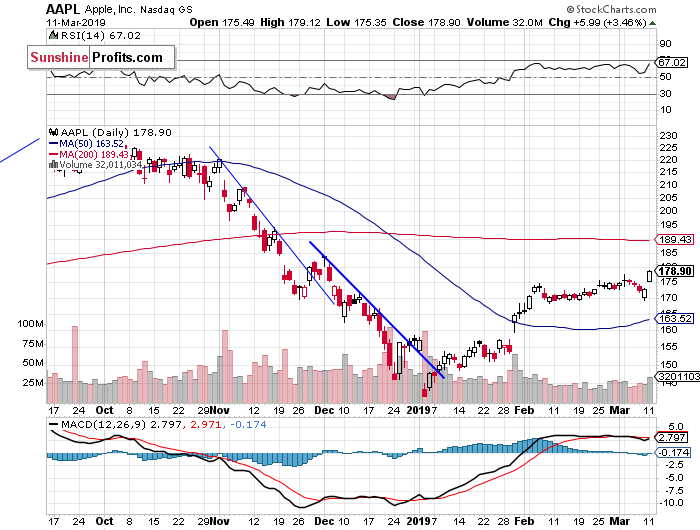
Task: Click the green up-arrow next to Chg
Action: (x=652, y=23)
